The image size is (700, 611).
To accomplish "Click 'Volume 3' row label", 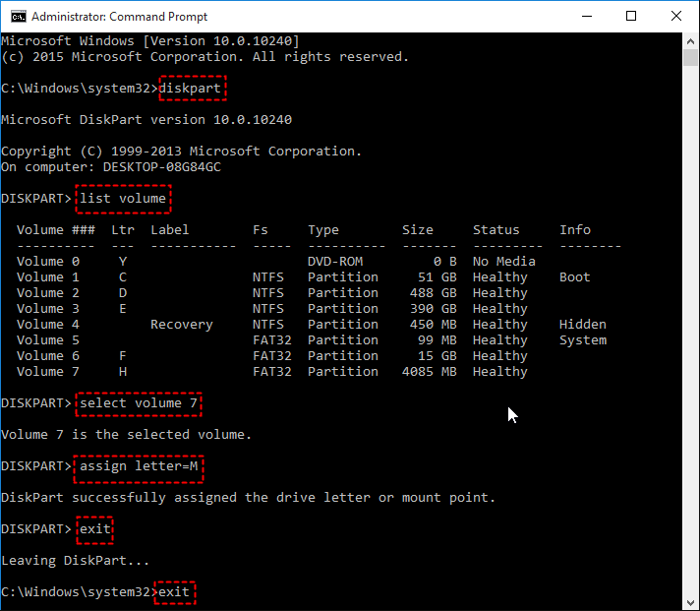I will 48,309.
